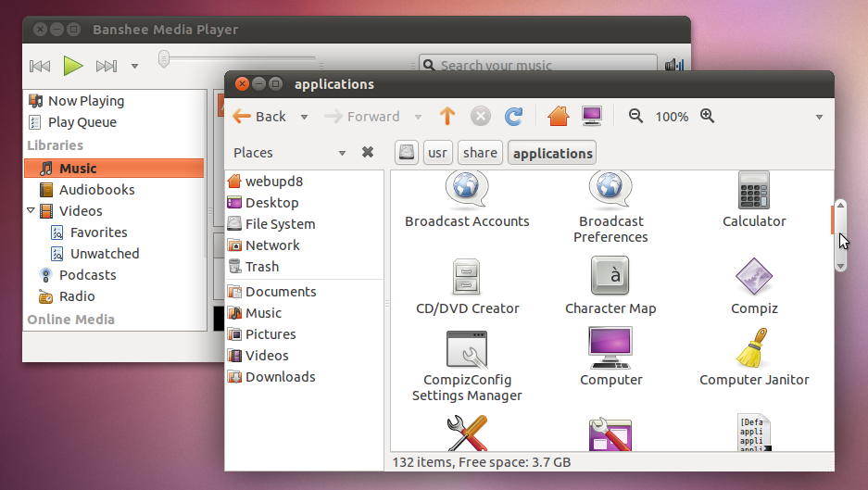The image size is (868, 490).
Task: Click the Stop loading icon
Action: (x=481, y=117)
